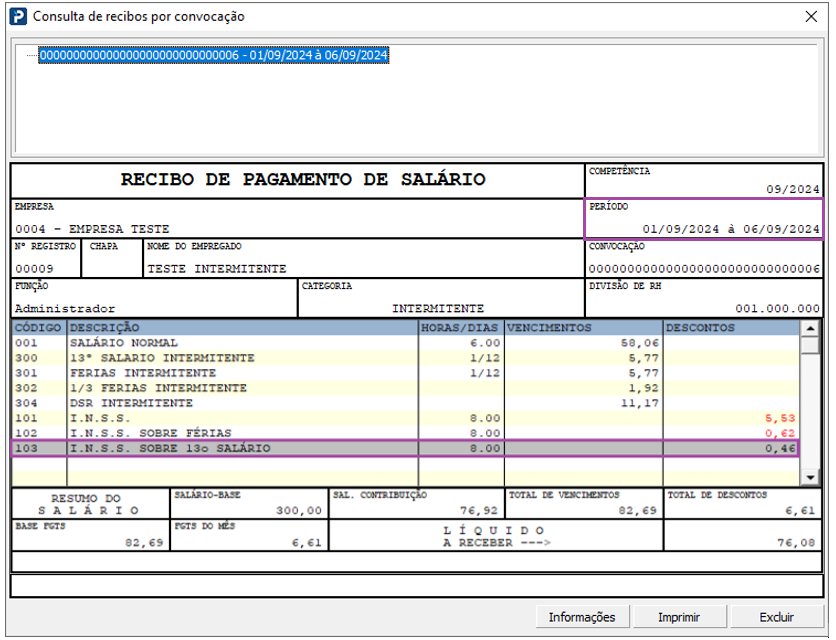Close the Consulta de recibos por convocação window

pos(811,17)
